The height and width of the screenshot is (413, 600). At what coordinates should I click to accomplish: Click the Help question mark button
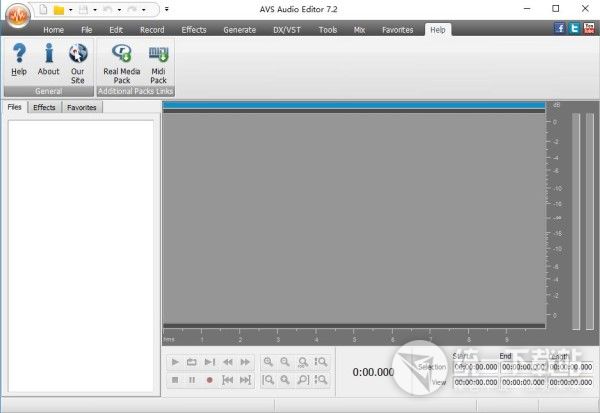click(19, 60)
